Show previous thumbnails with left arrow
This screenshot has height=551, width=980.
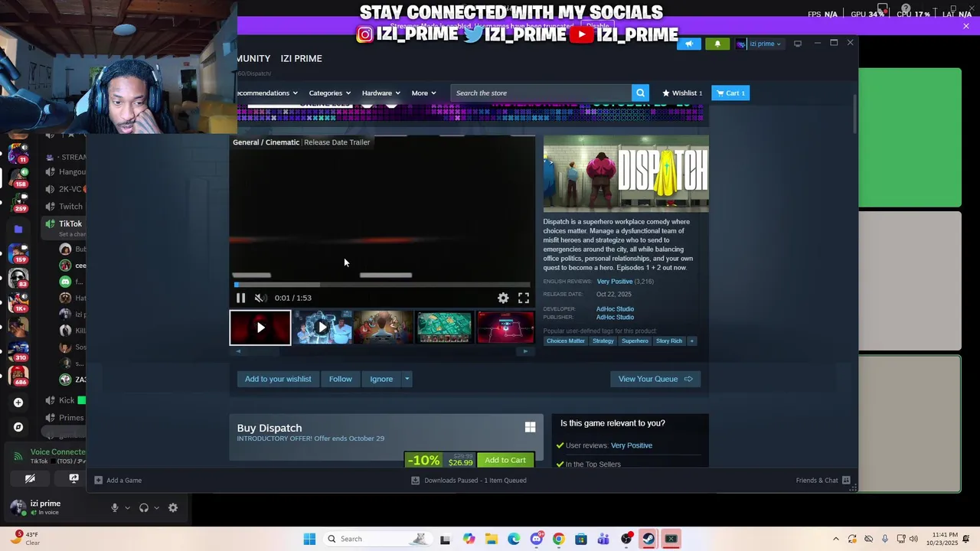coord(238,351)
